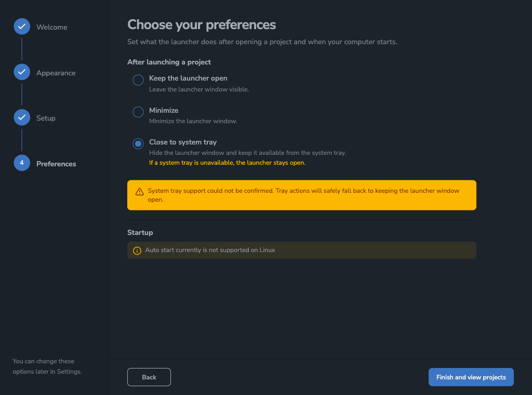
Task: Click the Minimize option label text
Action: pos(164,110)
